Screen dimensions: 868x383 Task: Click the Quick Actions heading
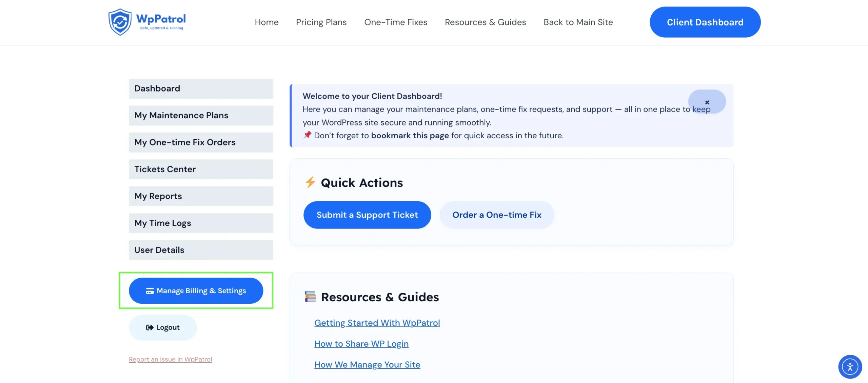click(362, 183)
